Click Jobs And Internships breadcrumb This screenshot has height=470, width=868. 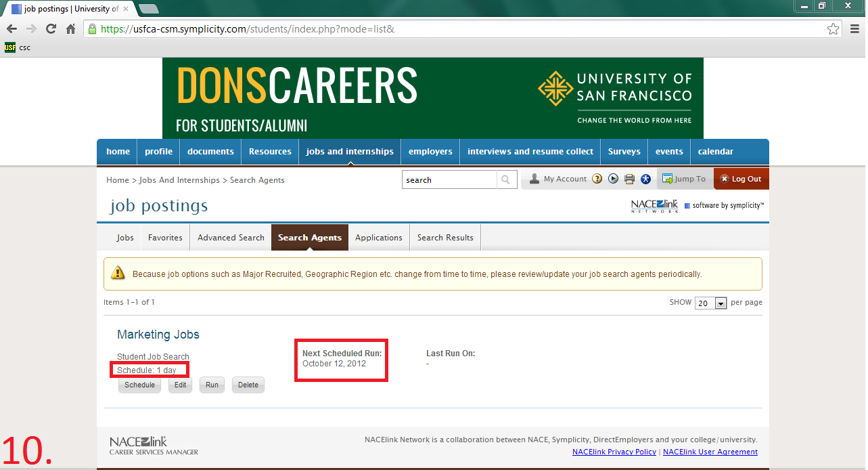pos(179,180)
